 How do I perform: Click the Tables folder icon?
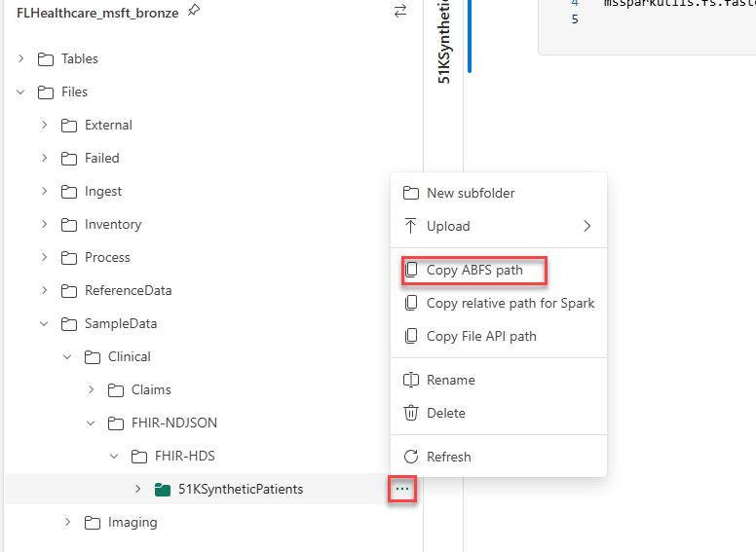pos(46,59)
